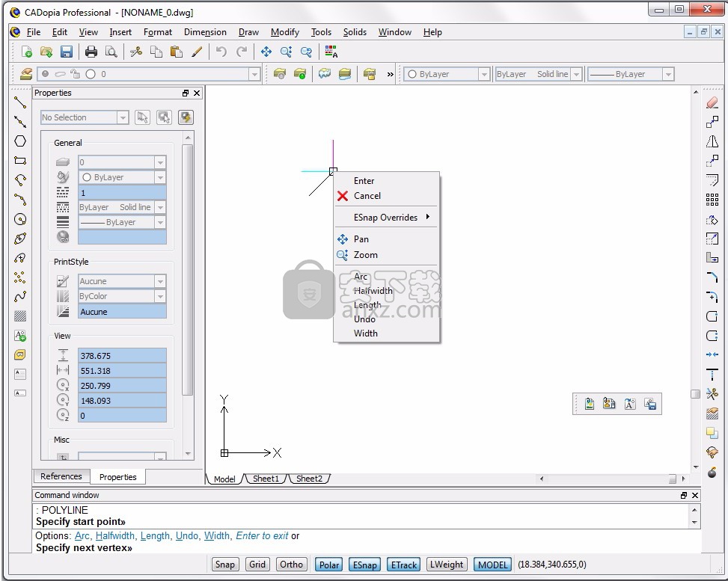This screenshot has height=581, width=728.
Task: Select the Array pattern tool
Action: [x=712, y=200]
